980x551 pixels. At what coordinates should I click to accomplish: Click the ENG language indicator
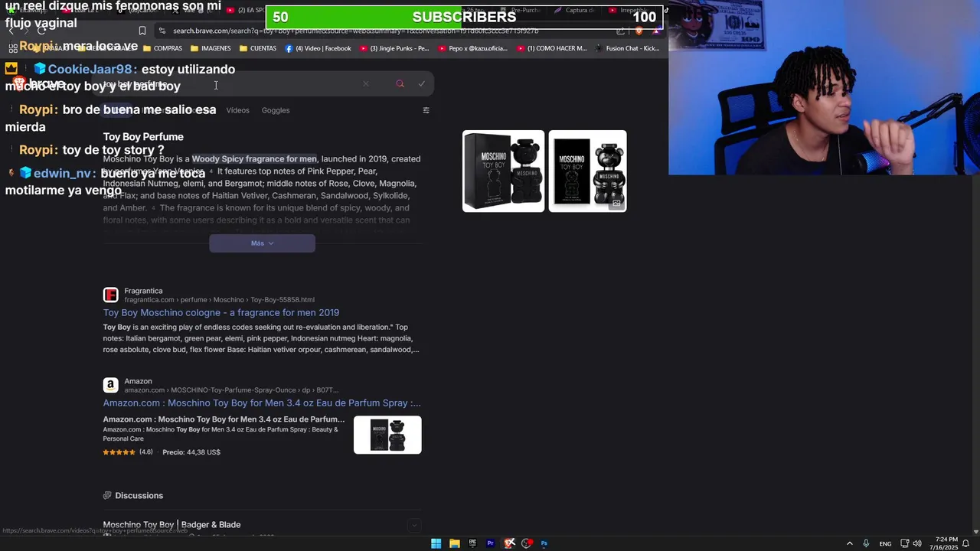(885, 544)
